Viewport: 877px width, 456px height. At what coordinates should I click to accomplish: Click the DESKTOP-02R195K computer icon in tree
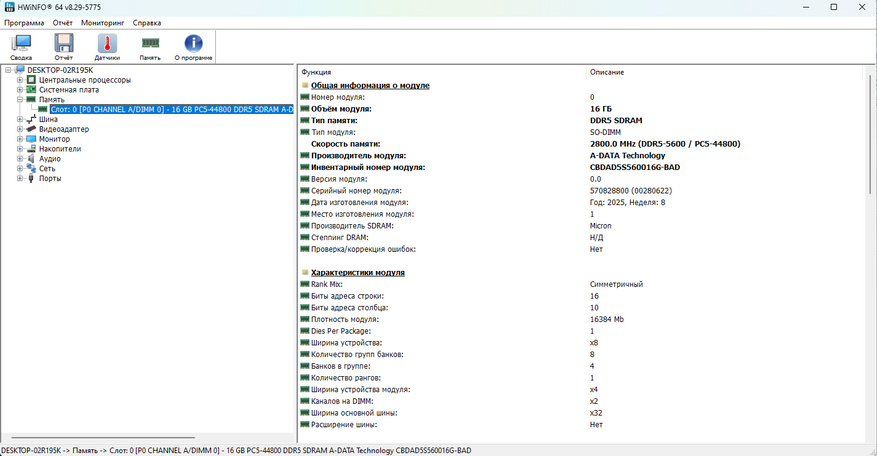point(20,70)
